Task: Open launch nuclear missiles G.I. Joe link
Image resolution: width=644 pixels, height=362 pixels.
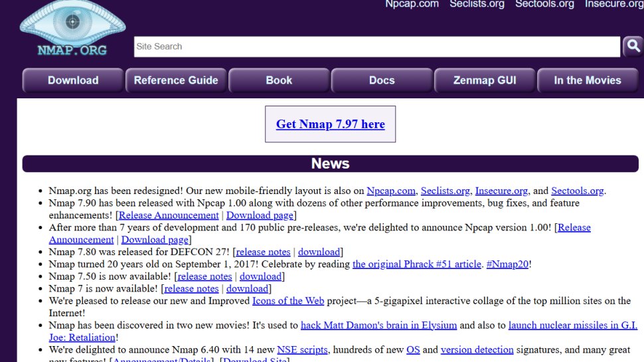Action: pos(572,325)
